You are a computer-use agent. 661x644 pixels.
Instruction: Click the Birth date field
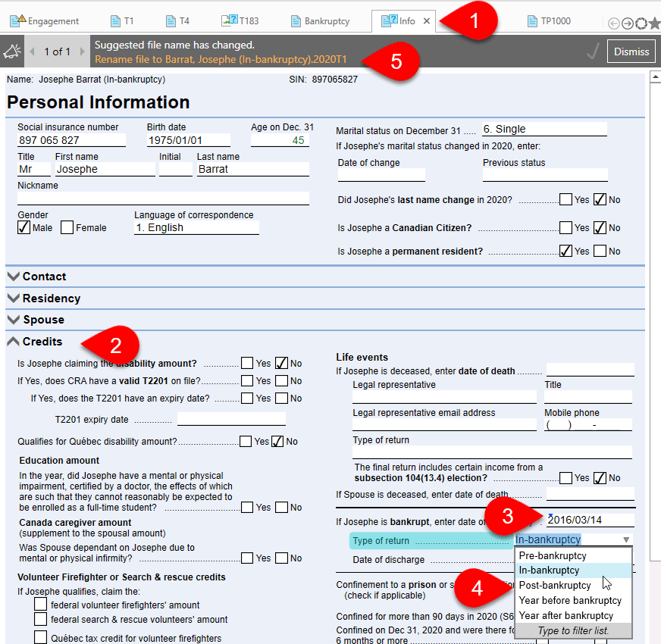189,140
